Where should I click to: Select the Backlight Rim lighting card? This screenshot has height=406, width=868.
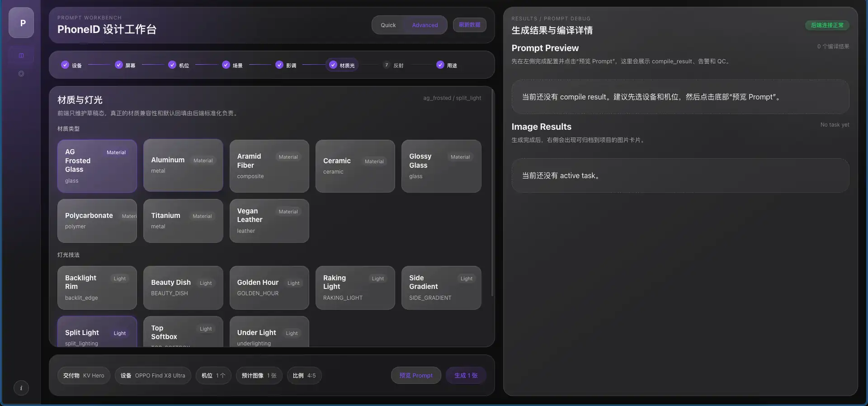tap(97, 288)
